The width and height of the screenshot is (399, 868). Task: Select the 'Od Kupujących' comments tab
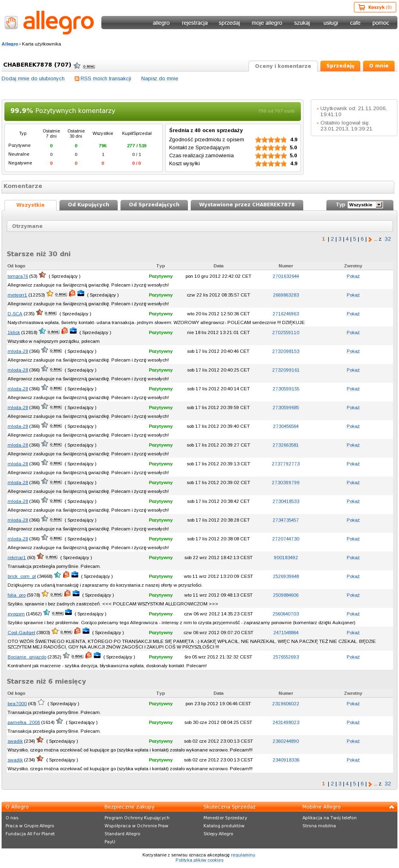click(x=89, y=205)
